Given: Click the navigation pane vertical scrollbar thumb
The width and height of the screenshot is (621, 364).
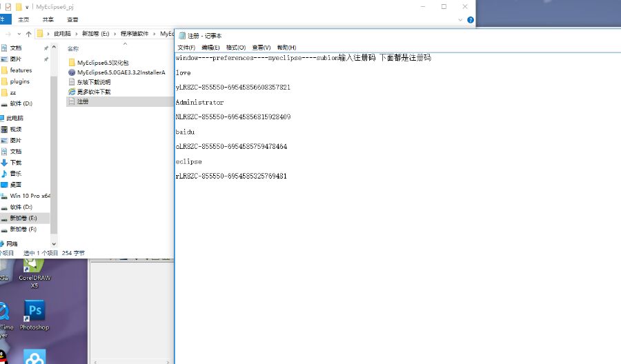Looking at the screenshot, I should click(54, 154).
